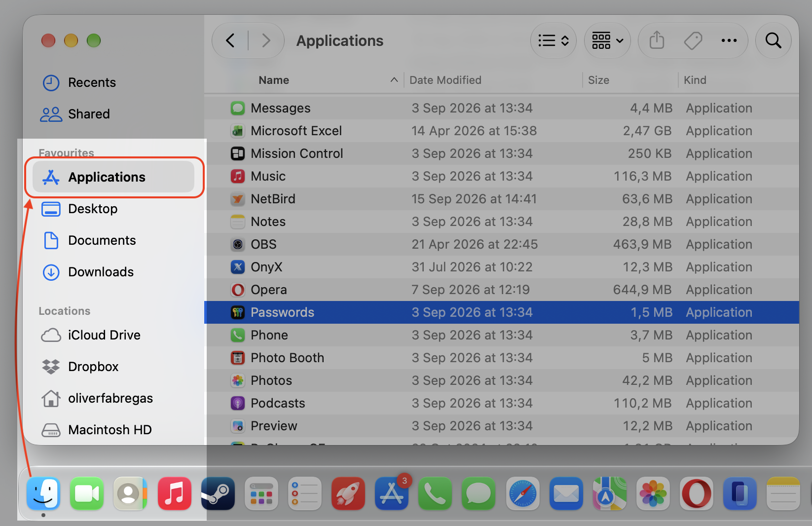Viewport: 812px width, 526px height.
Task: Select the OBS application row
Action: pyautogui.click(x=502, y=244)
